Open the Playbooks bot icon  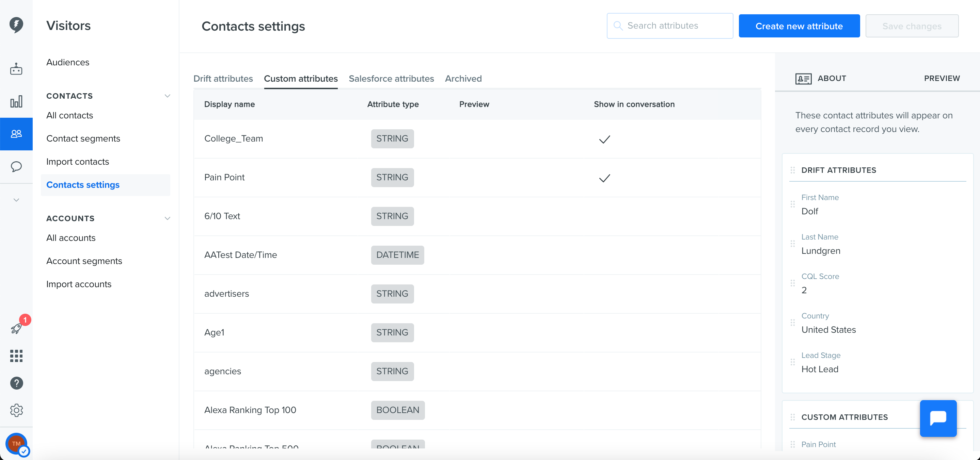[16, 69]
